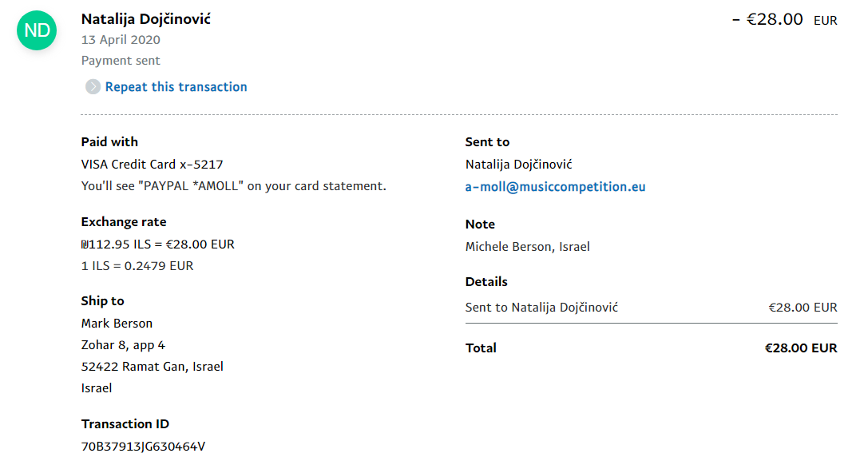Click the 1 ILS = 0.2479 EUR rate
The width and height of the screenshot is (868, 465).
point(137,266)
